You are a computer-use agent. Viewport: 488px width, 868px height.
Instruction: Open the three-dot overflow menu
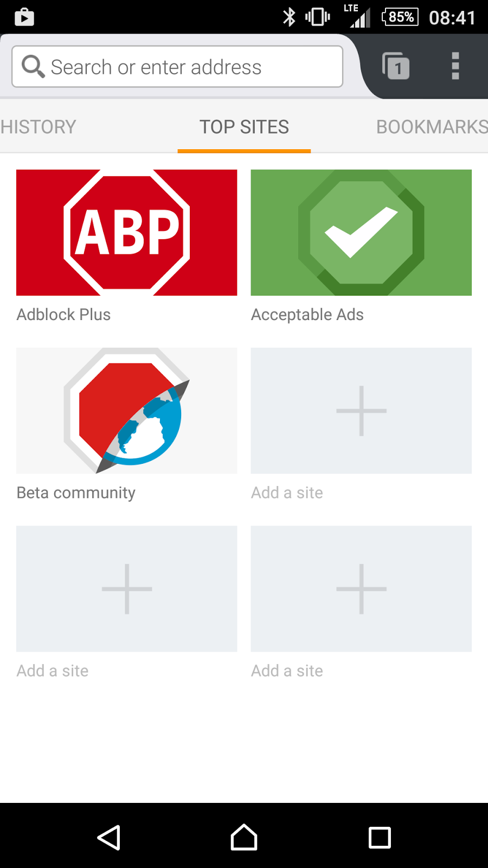point(455,66)
